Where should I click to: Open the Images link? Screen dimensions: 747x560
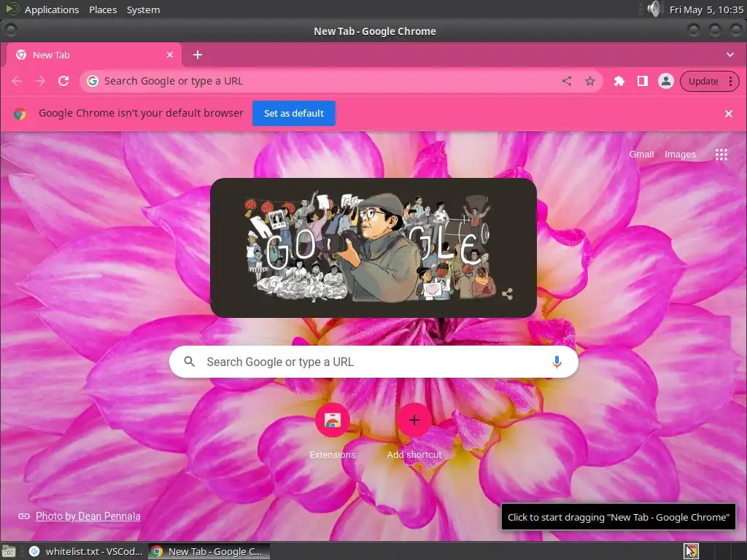[x=680, y=155]
